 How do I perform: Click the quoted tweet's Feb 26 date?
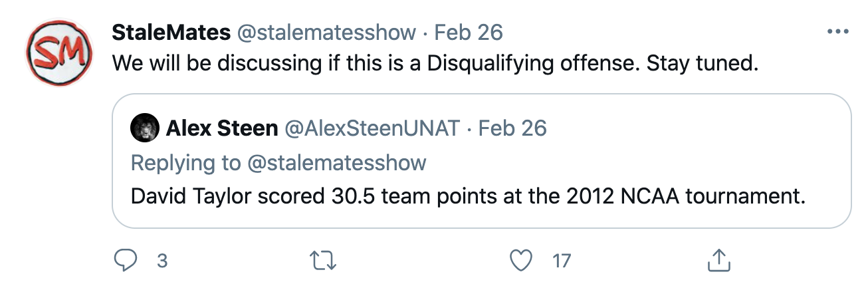[x=512, y=128]
